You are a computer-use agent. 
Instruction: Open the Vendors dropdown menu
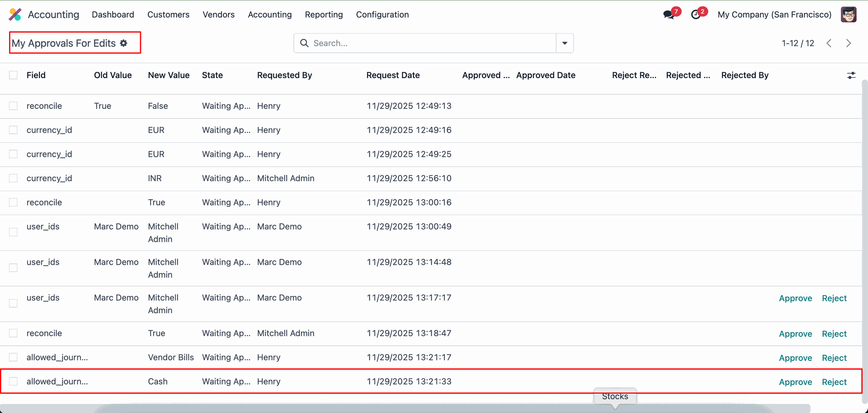pos(218,14)
